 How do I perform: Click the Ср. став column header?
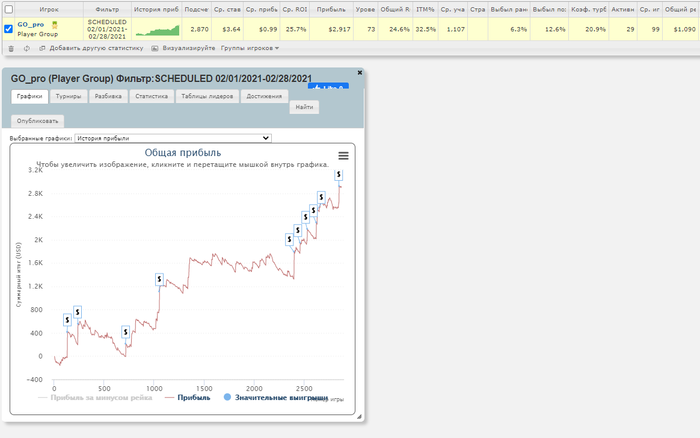(227, 9)
